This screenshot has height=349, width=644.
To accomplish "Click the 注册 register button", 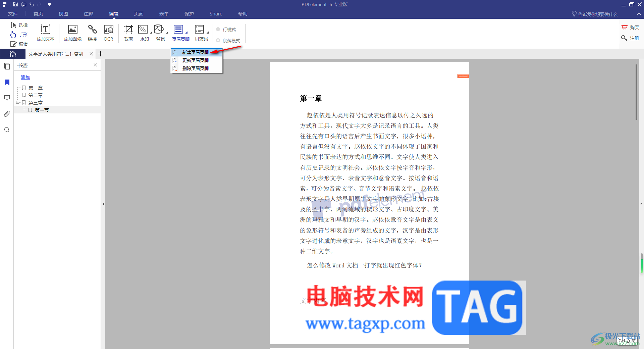I will (x=630, y=38).
